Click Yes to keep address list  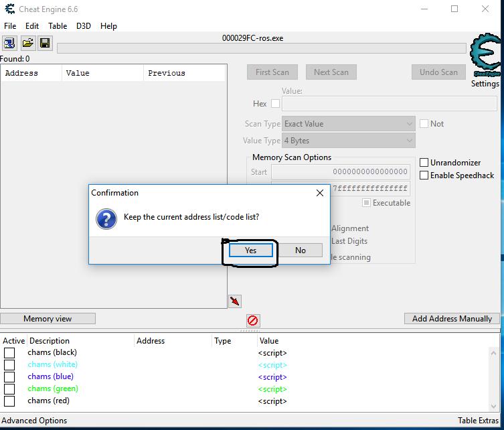[251, 250]
